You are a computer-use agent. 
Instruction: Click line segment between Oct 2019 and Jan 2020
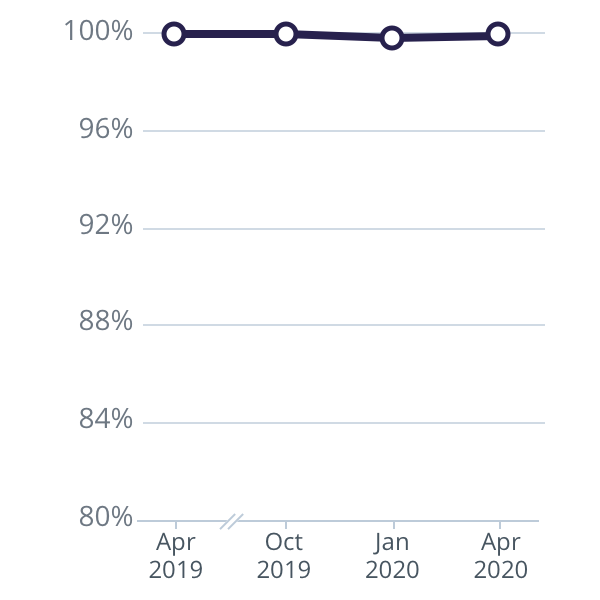(339, 36)
